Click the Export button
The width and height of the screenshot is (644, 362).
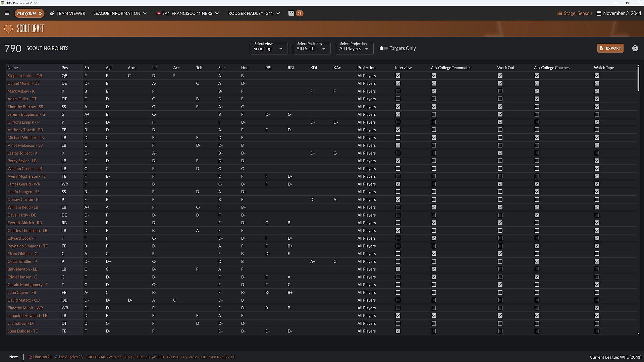coord(610,48)
